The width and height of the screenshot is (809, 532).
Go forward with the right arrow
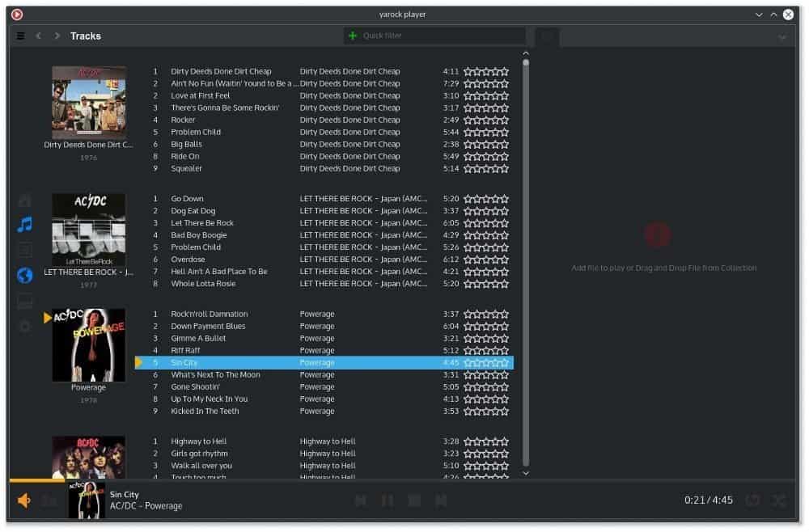coord(57,36)
